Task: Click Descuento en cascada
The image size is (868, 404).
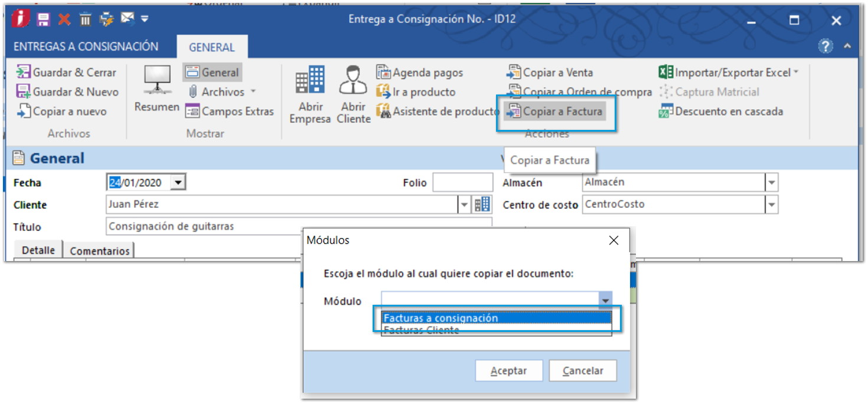Action: pyautogui.click(x=721, y=112)
